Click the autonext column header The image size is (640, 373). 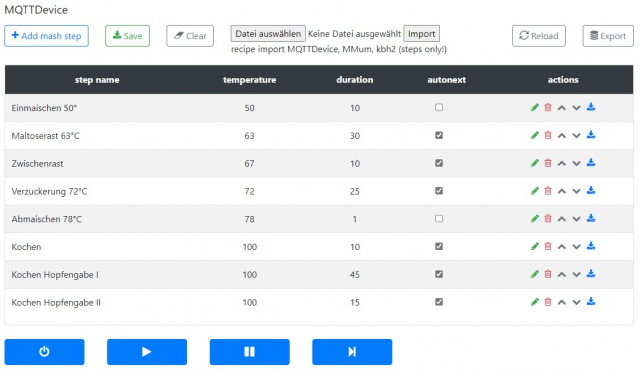point(447,80)
